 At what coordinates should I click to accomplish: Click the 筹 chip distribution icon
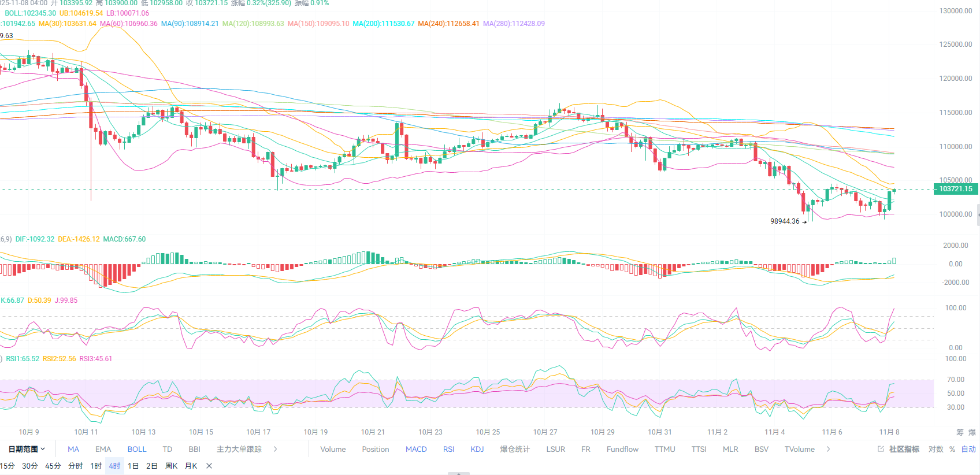tap(960, 432)
